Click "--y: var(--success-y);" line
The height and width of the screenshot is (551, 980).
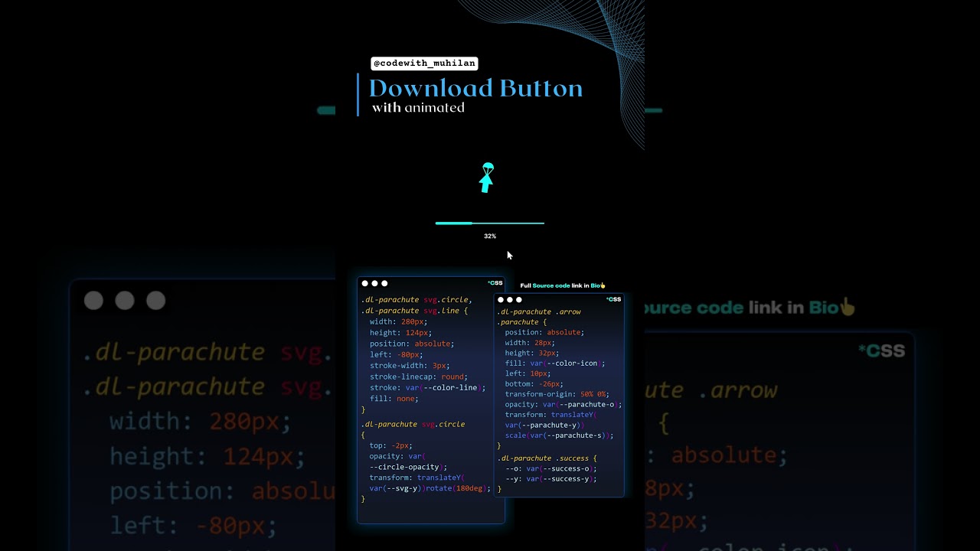[x=551, y=479]
